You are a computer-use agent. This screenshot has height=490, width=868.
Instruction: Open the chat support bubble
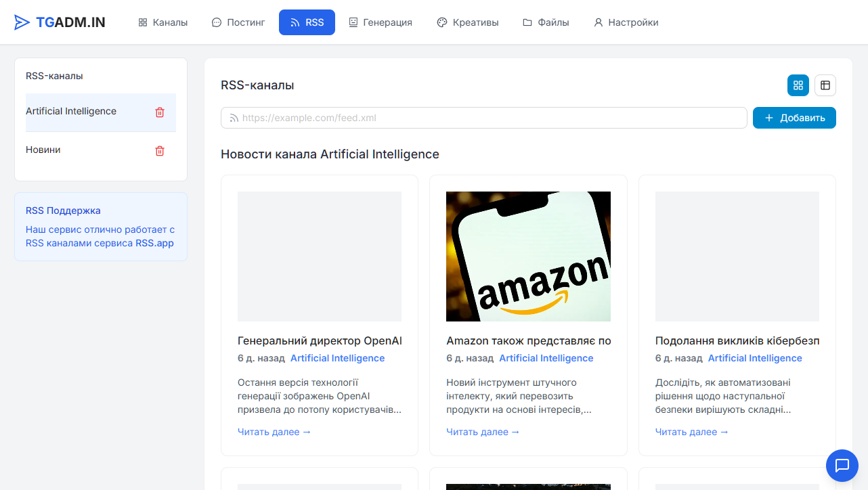pyautogui.click(x=842, y=465)
